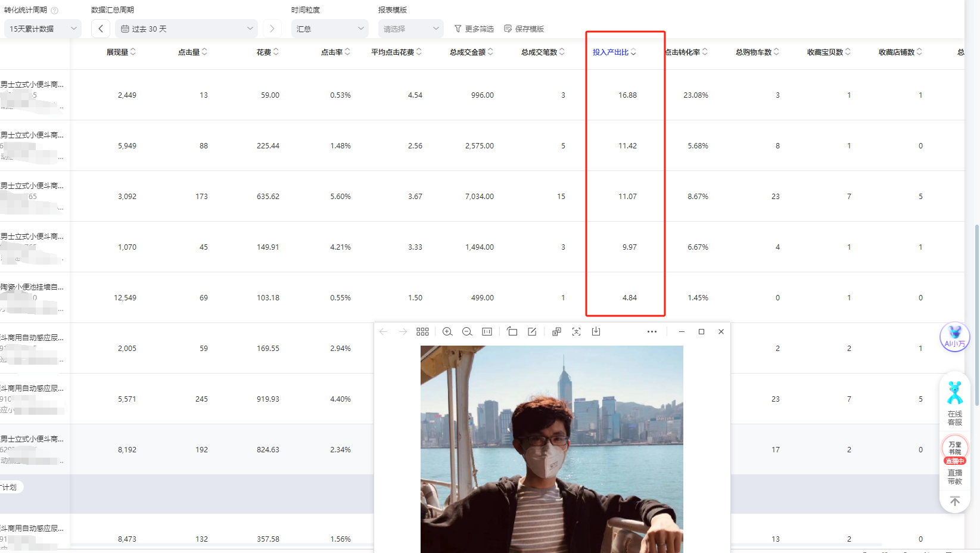The width and height of the screenshot is (980, 553).
Task: Rotate the image in the viewer
Action: coord(512,332)
